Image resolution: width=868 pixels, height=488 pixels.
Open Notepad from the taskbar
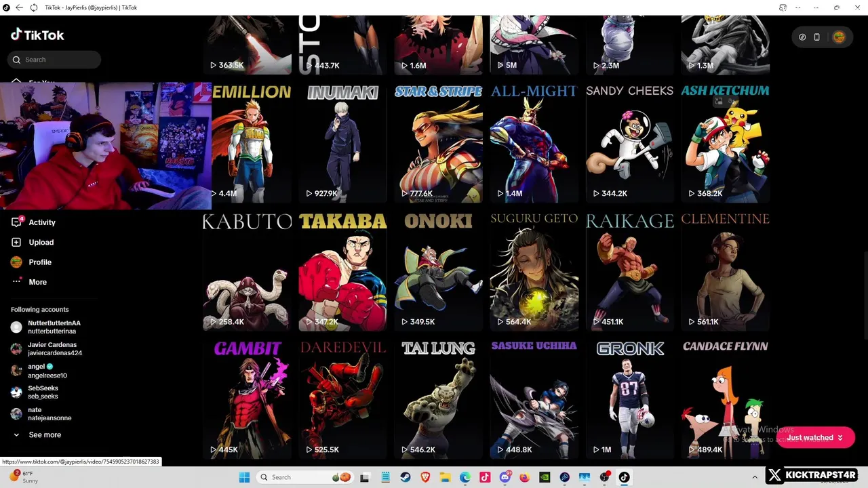[x=385, y=477]
